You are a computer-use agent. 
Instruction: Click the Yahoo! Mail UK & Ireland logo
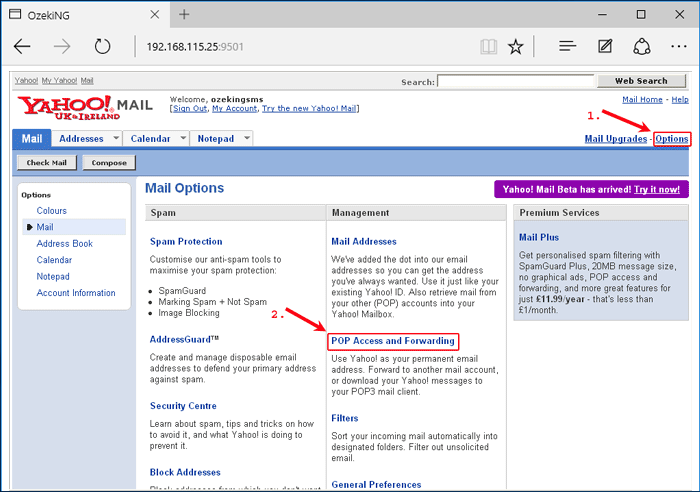click(85, 108)
